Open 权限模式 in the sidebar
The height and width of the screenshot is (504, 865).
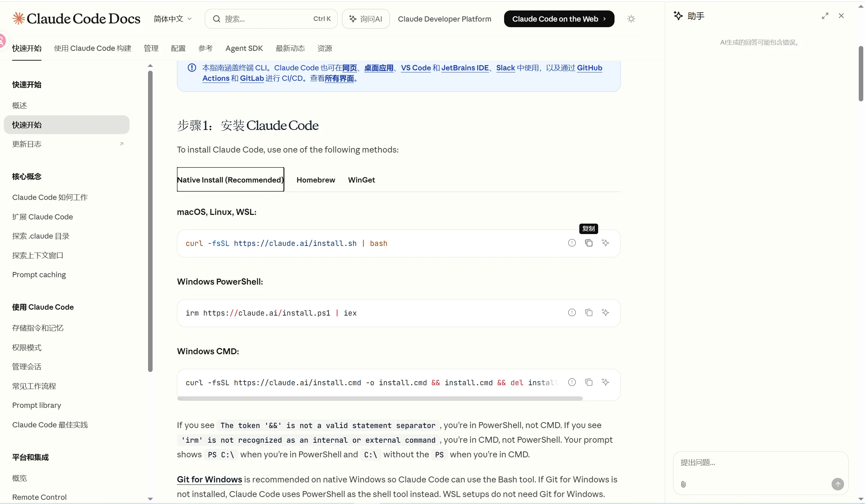(27, 347)
